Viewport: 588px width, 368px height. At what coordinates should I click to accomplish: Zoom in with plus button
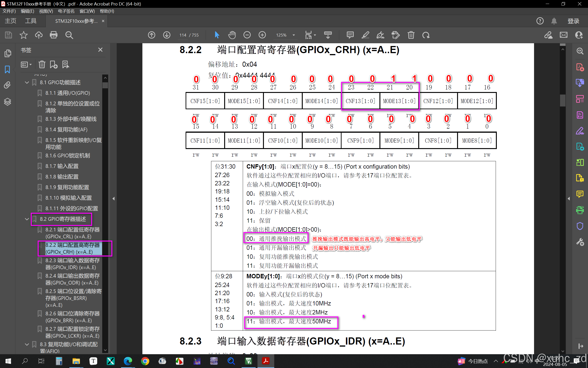pyautogui.click(x=262, y=35)
